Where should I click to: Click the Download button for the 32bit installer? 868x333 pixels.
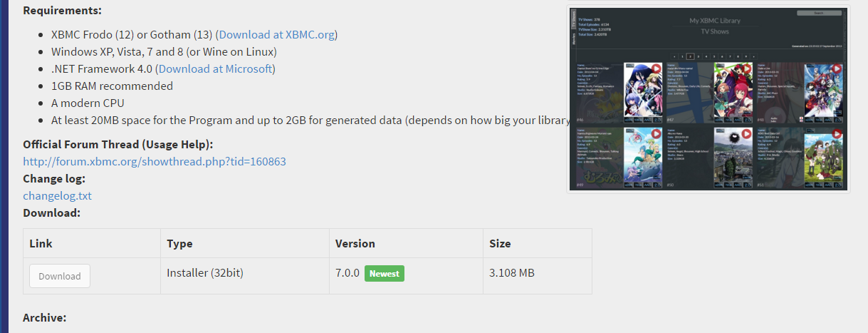point(60,276)
